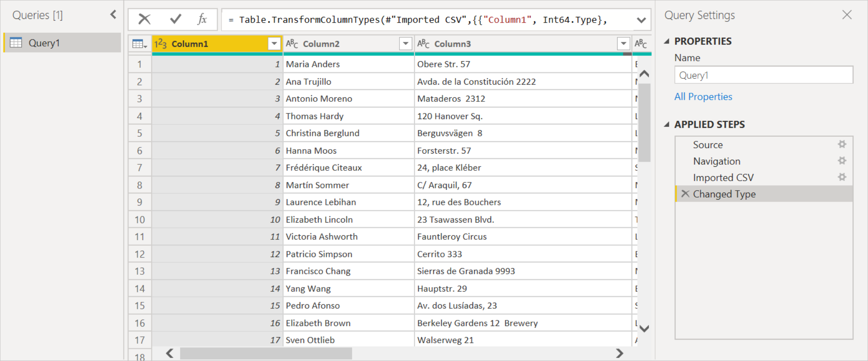This screenshot has width=868, height=361.
Task: Select the Column2 header
Action: [349, 44]
